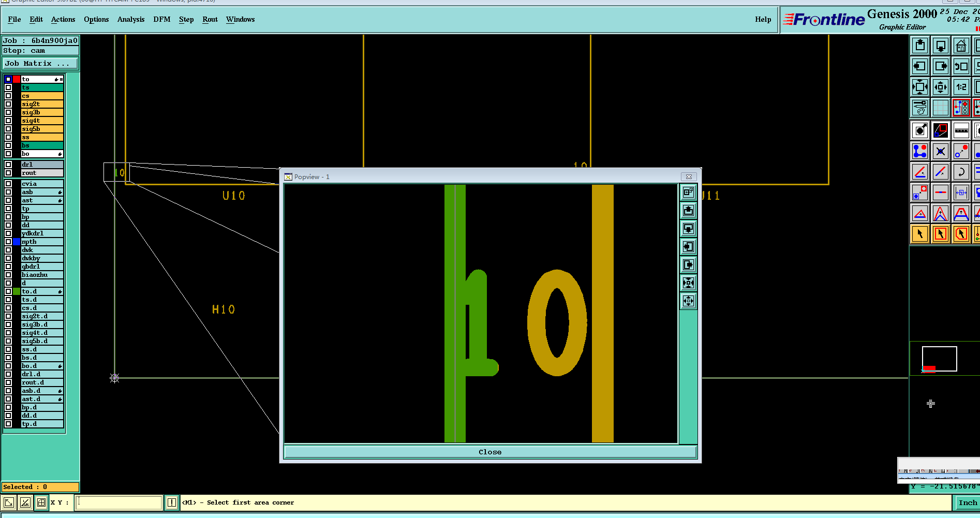Click Close button in Popview window
The height and width of the screenshot is (518, 980).
(x=490, y=452)
